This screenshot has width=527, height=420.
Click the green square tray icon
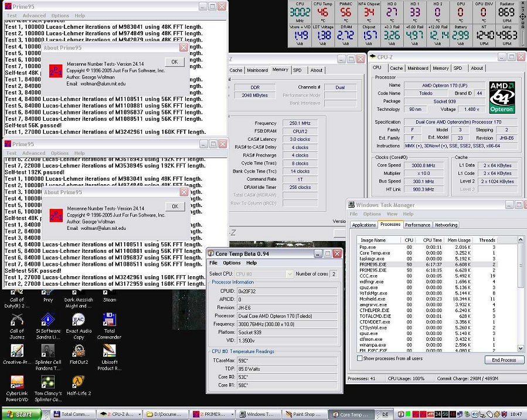408,414
